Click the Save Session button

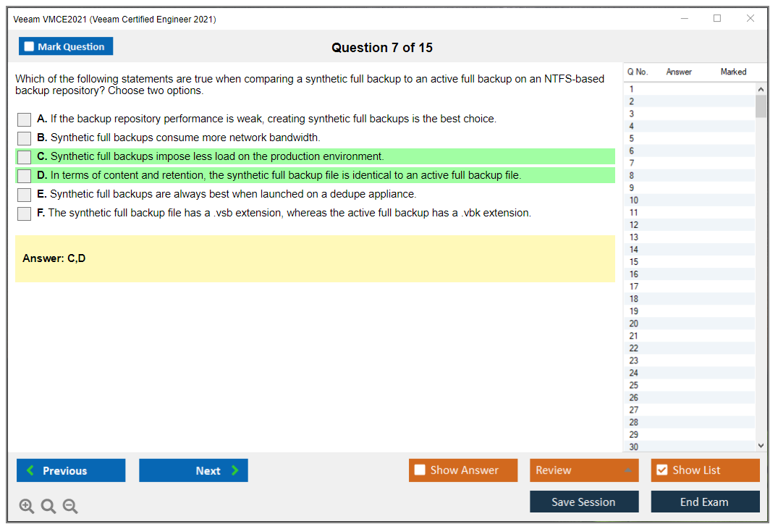click(584, 502)
